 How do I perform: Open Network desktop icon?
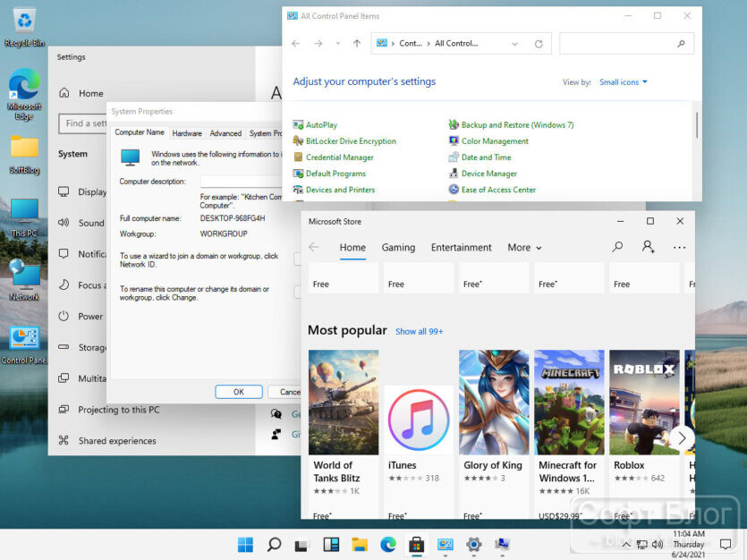click(x=24, y=281)
